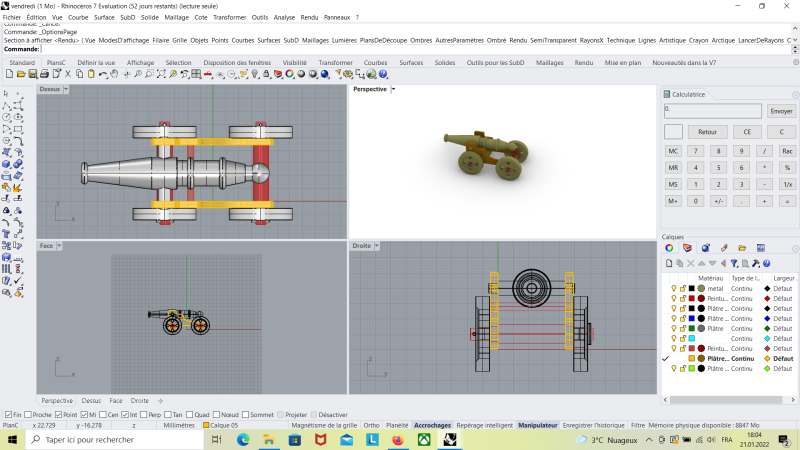Click the red color swatch of second layer
800x450 pixels.
coord(691,298)
